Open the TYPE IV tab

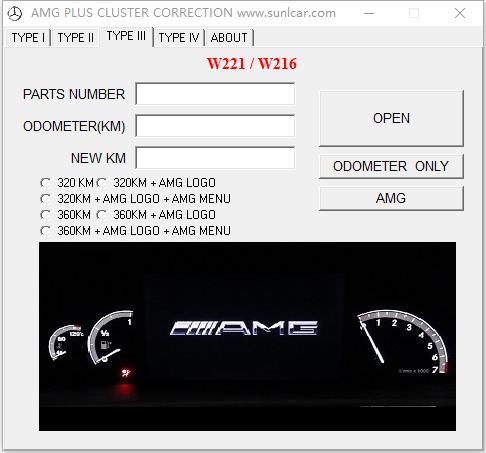click(179, 38)
